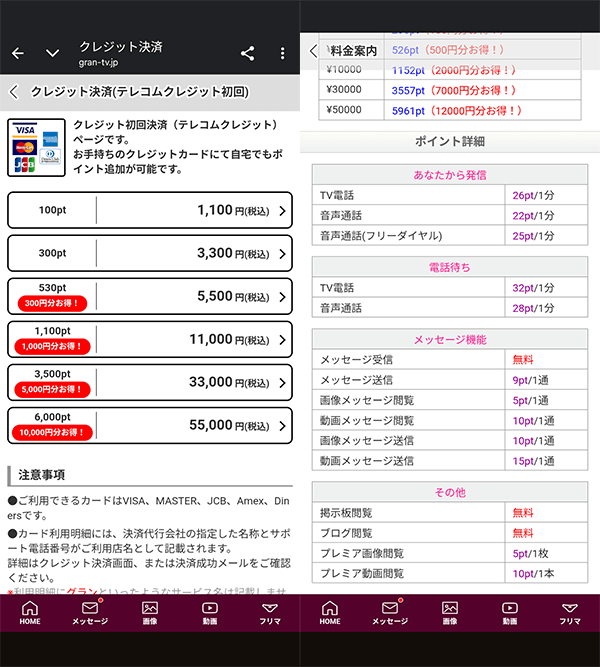The image size is (600, 667).
Task: Click the あなたから発信 table header
Action: click(x=450, y=175)
